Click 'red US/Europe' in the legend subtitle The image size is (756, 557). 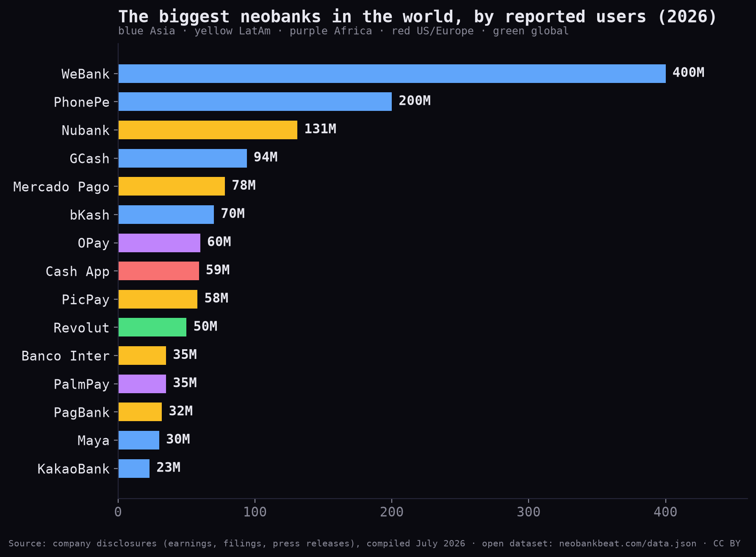(x=432, y=31)
